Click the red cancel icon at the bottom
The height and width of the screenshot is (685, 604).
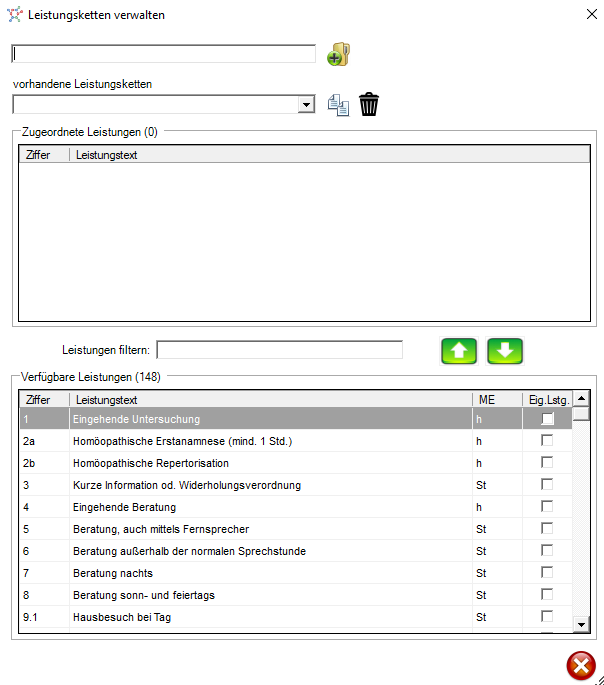pyautogui.click(x=581, y=666)
